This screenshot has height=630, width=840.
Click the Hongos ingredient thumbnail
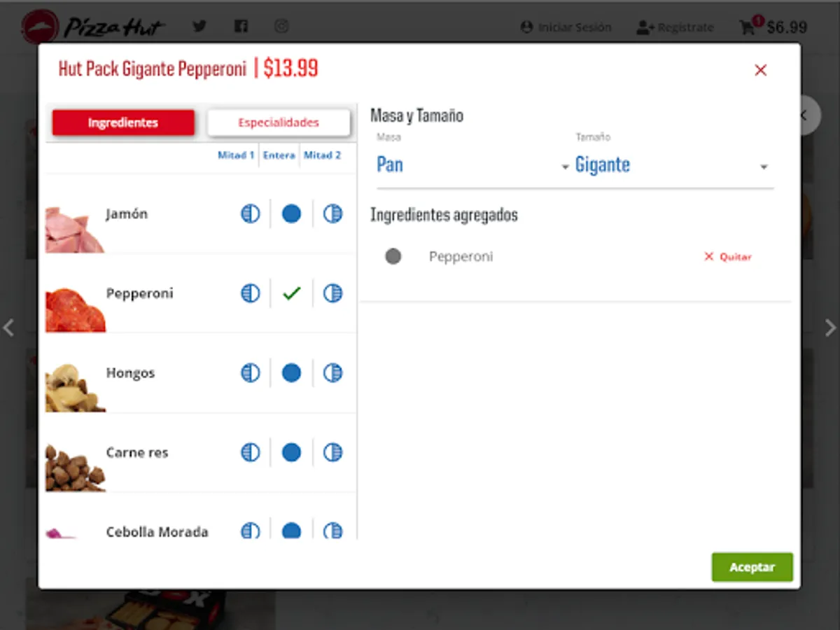click(75, 388)
